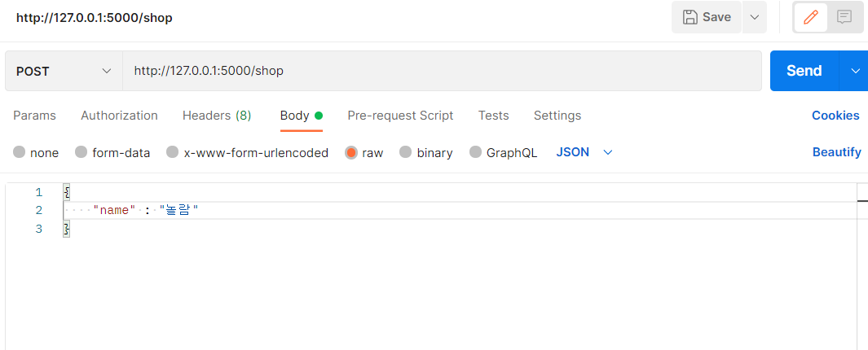Place cursor on the "name" key text

click(x=115, y=210)
